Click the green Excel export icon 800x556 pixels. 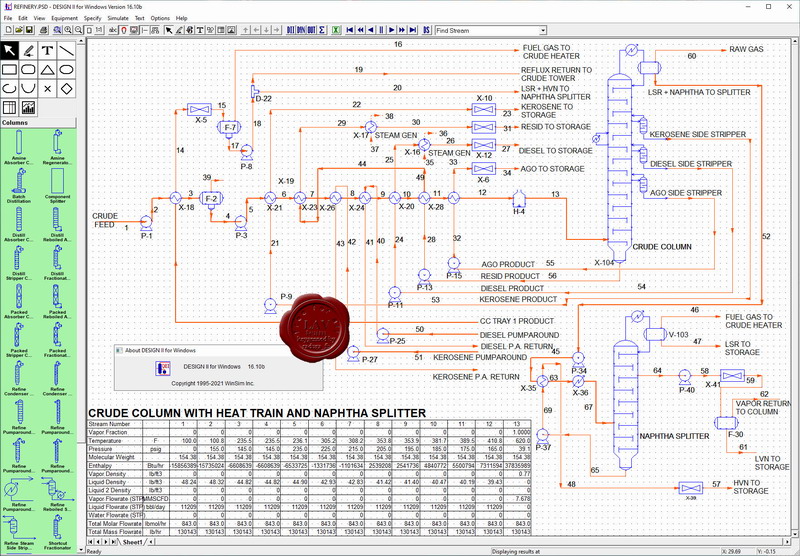336,30
